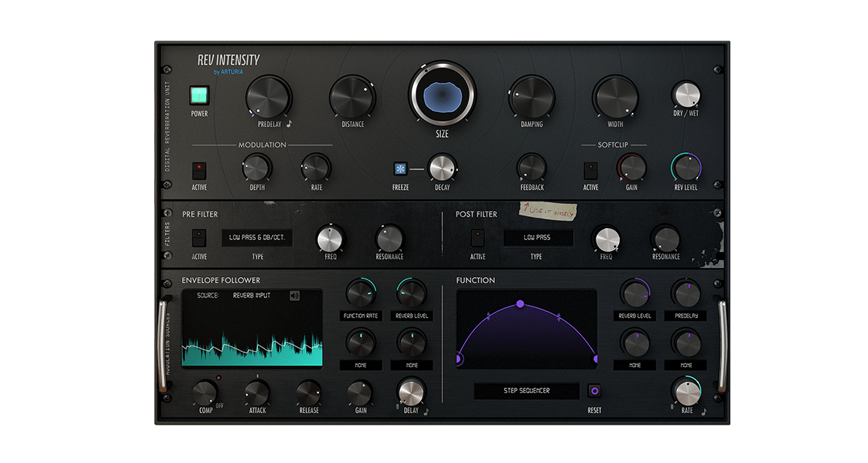Viewport: 868px width, 463px height.
Task: Click the Envelope Follower speaker monitor icon
Action: (295, 296)
